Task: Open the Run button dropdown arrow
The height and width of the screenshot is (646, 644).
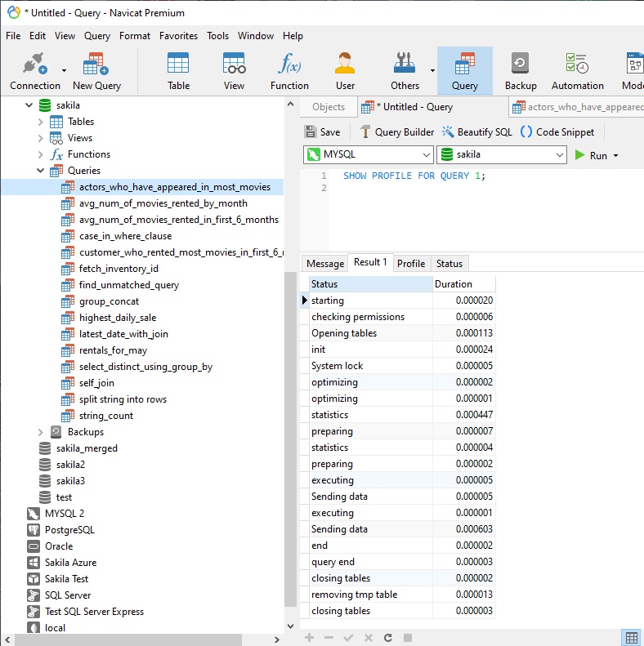Action: coord(615,155)
